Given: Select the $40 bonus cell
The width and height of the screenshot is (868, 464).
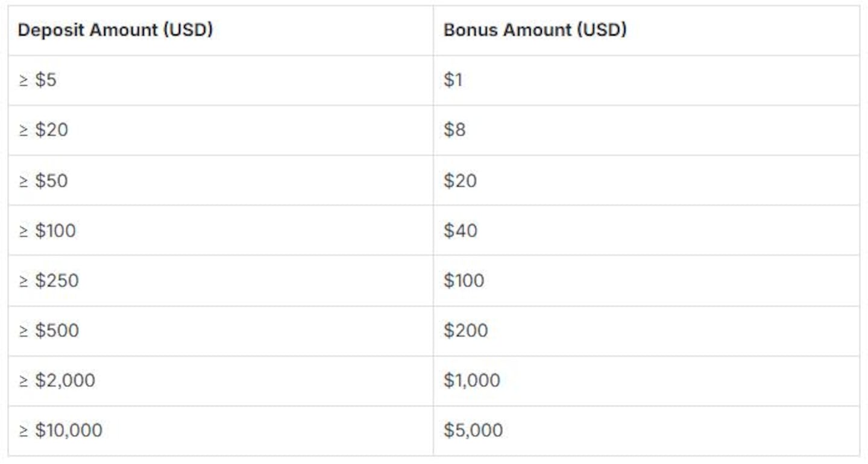Looking at the screenshot, I should (x=461, y=230).
